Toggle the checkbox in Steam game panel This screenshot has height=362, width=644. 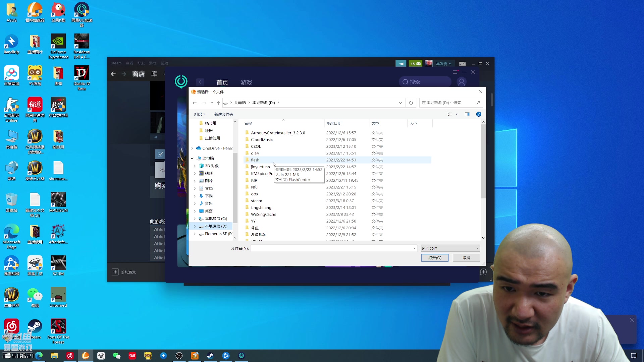160,154
